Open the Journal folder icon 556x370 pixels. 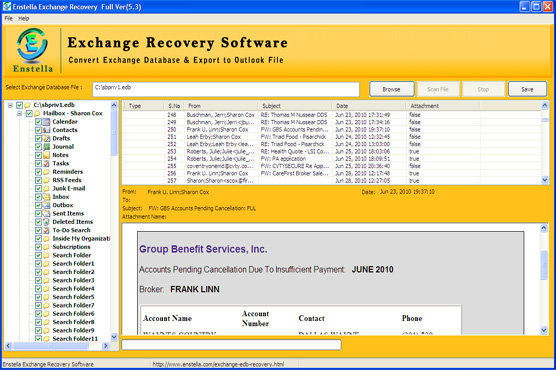point(46,147)
